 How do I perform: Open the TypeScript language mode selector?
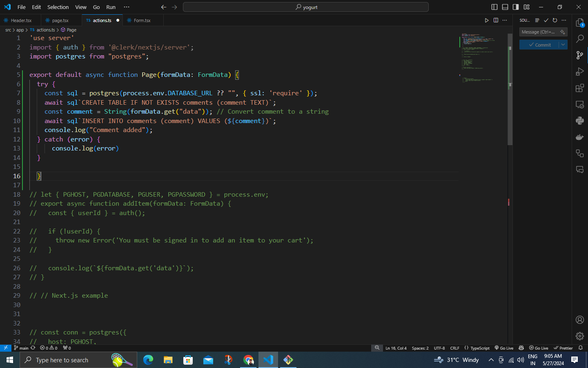point(479,348)
